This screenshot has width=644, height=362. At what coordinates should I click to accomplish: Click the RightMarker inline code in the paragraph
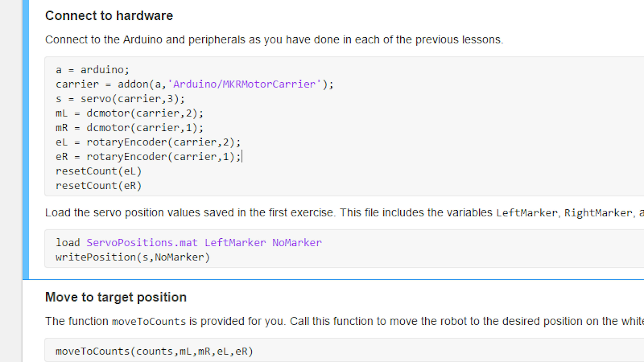pyautogui.click(x=598, y=213)
